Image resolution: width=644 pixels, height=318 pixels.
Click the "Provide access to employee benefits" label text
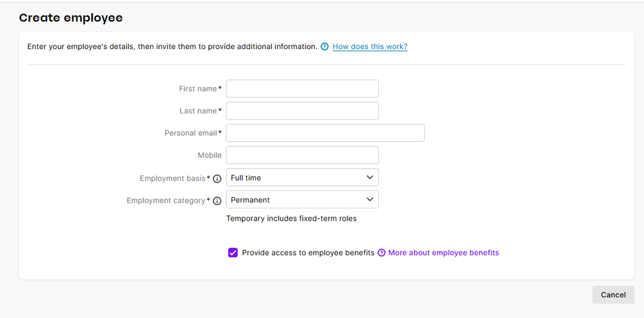[308, 253]
